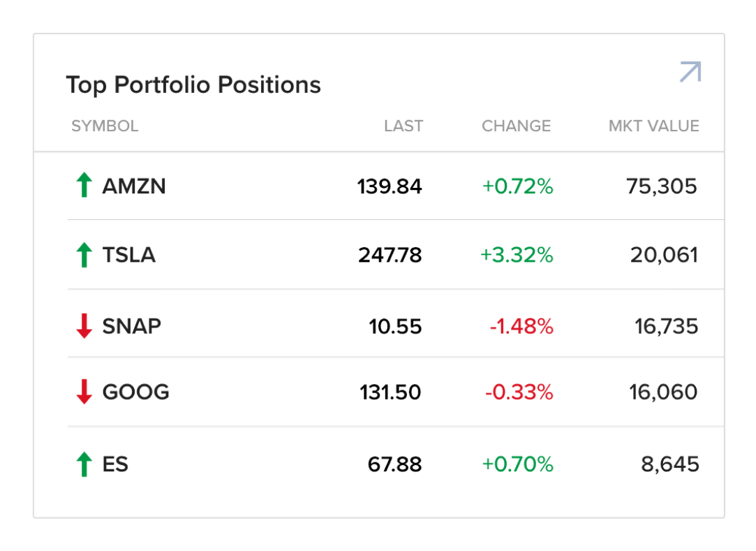Sort by the MKT VALUE column header
756x551 pixels.
pos(653,126)
